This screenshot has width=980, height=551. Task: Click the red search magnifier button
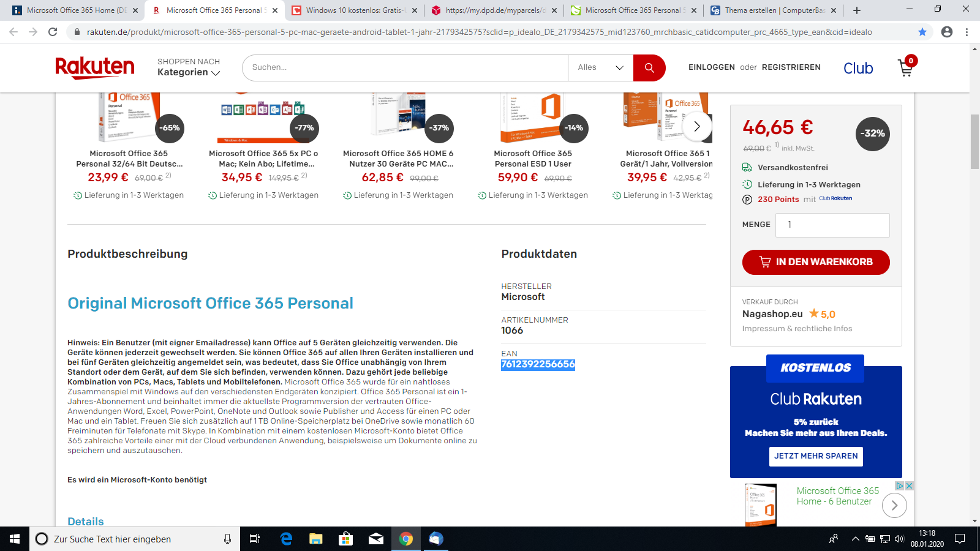[649, 67]
